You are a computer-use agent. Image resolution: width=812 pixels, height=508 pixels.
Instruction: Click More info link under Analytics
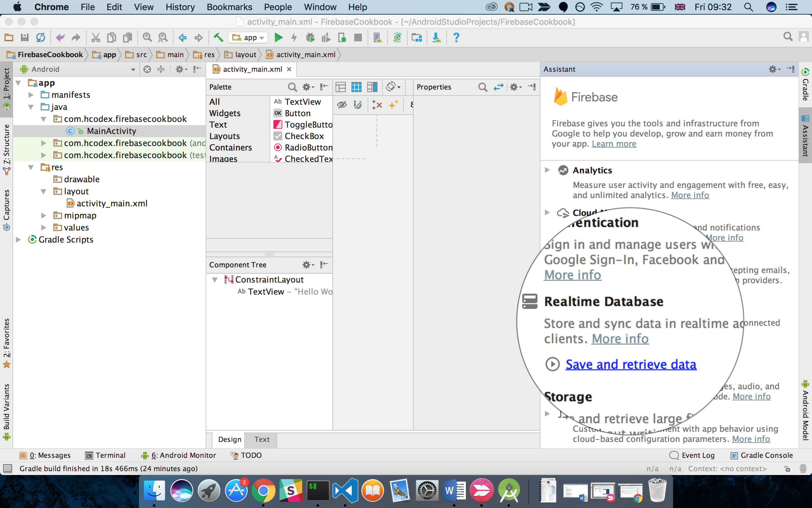coord(690,195)
